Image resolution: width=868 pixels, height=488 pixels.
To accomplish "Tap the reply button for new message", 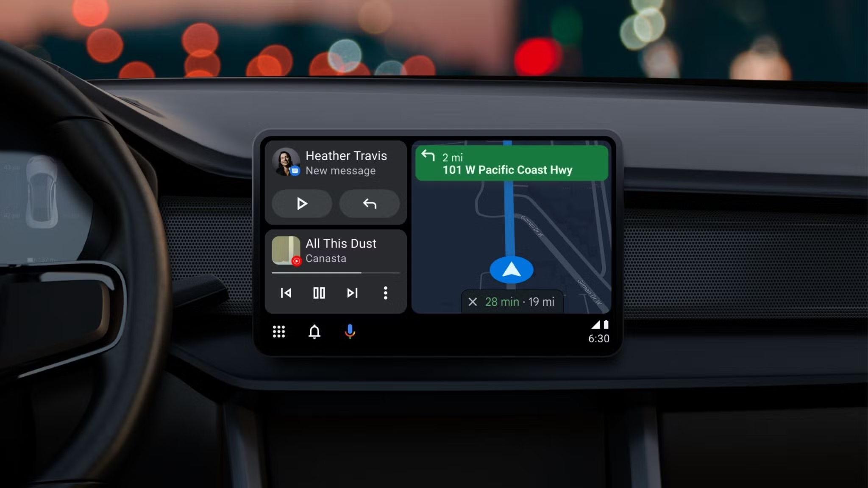I will pos(369,204).
